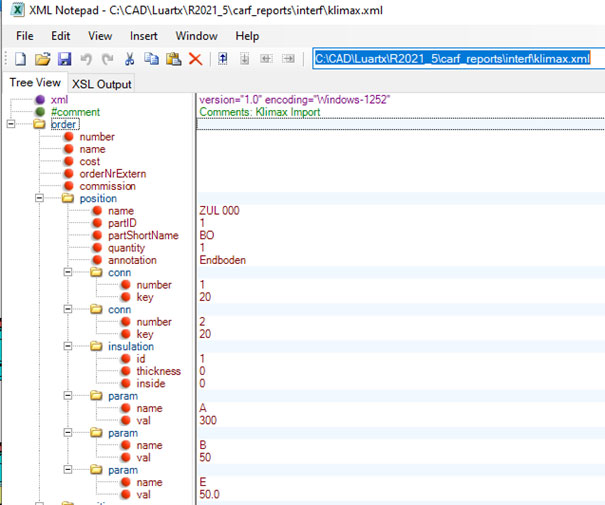Cut selection with the scissors icon
This screenshot has width=605, height=505.
click(130, 59)
